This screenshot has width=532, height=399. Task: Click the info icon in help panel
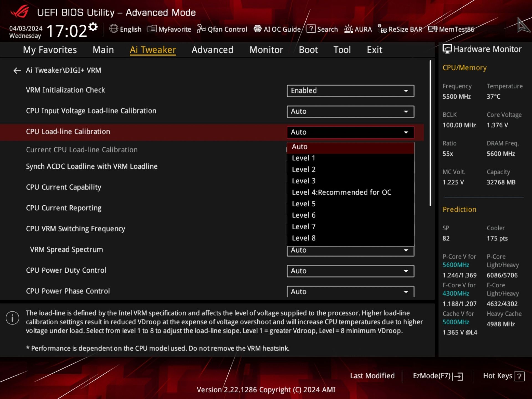click(12, 318)
